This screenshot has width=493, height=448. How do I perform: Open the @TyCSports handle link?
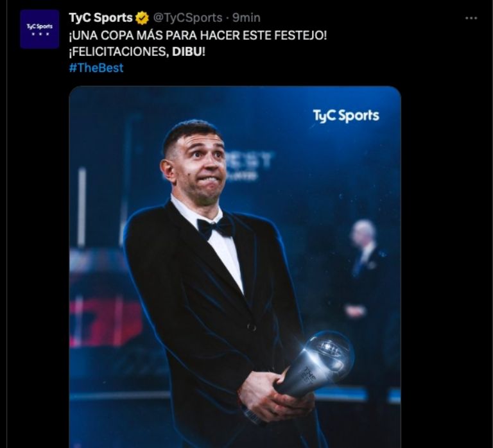pyautogui.click(x=187, y=18)
